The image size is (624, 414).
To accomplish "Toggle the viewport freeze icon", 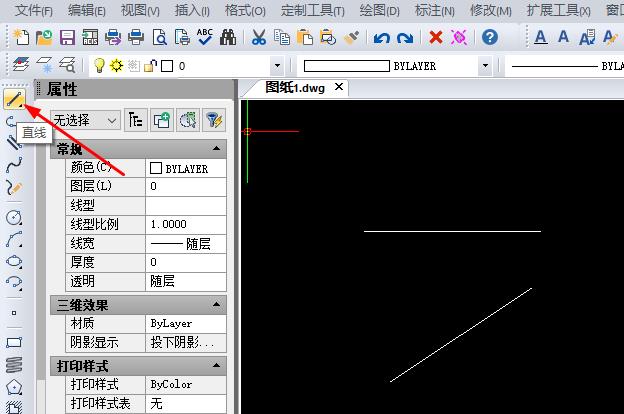I will [x=134, y=66].
